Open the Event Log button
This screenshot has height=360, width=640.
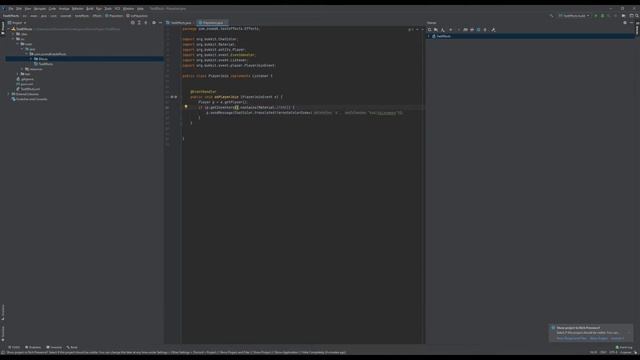pos(624,347)
